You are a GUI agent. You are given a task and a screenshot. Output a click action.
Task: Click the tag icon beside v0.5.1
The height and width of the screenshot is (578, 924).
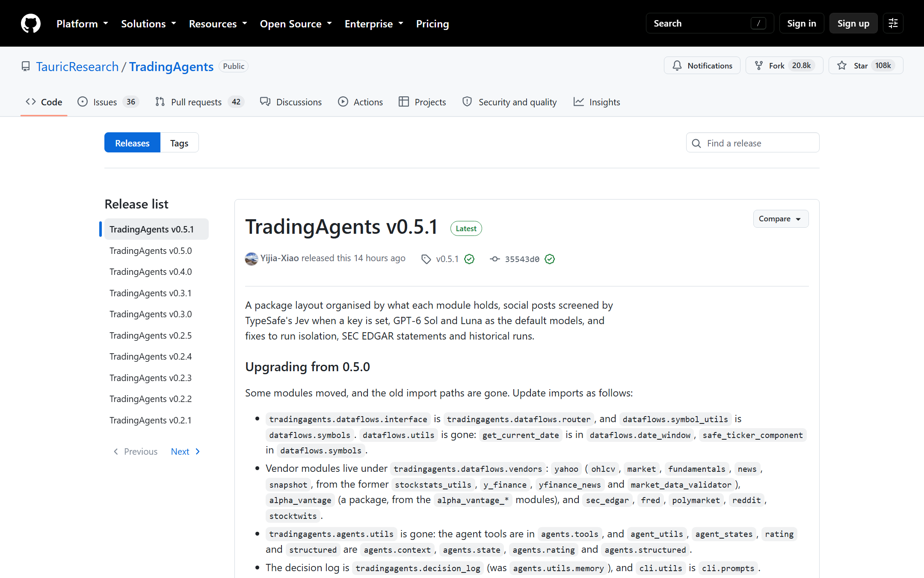pyautogui.click(x=426, y=259)
